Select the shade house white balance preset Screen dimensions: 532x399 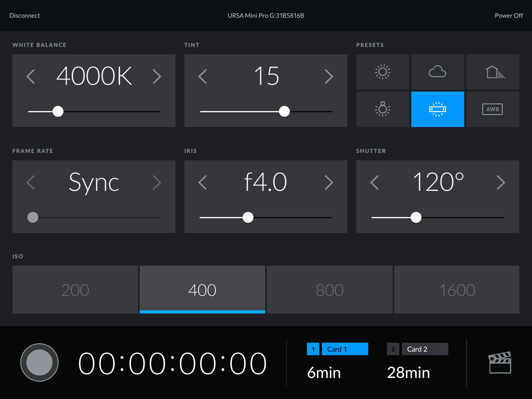(492, 72)
